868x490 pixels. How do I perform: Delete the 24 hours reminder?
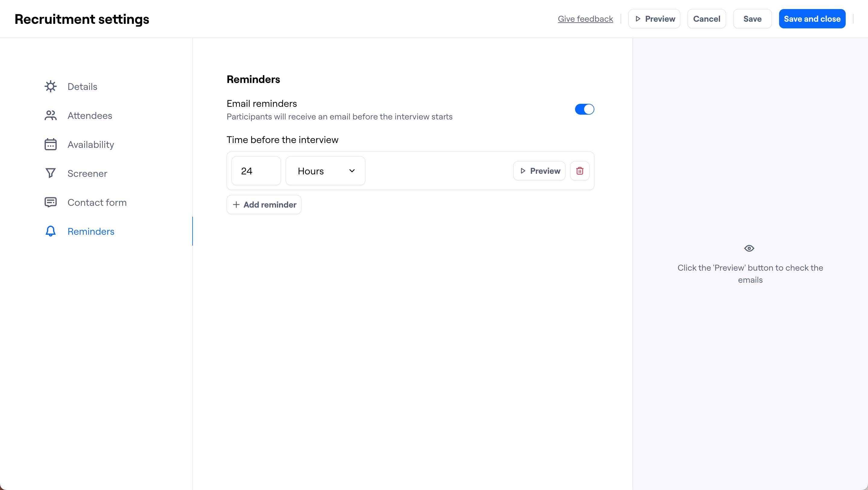pos(580,171)
